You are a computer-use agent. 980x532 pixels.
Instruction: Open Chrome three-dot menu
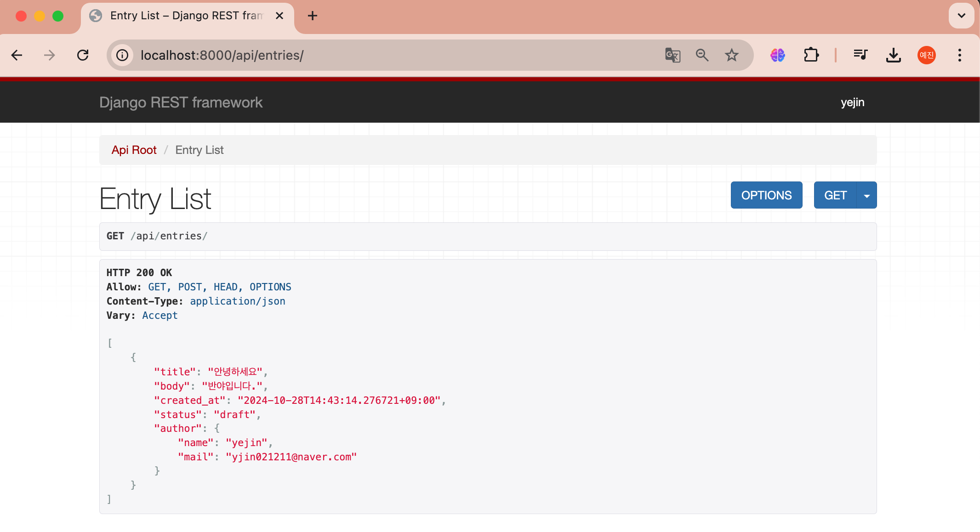coord(959,56)
